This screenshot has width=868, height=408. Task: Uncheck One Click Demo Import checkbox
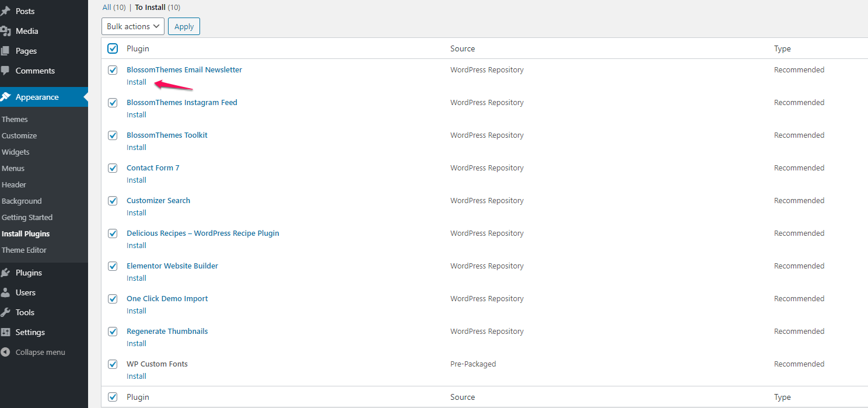click(113, 299)
